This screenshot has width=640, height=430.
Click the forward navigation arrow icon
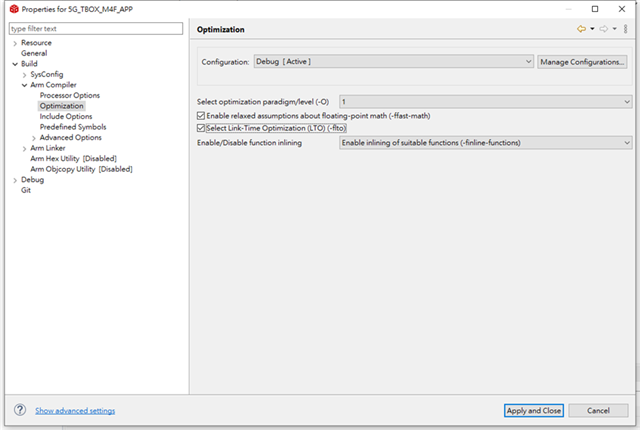click(x=604, y=29)
